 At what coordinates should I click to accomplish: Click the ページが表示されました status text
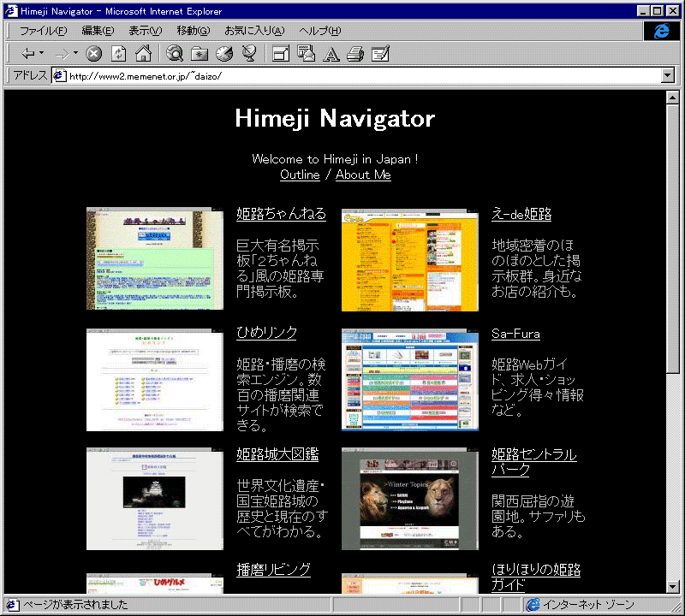pos(75,605)
